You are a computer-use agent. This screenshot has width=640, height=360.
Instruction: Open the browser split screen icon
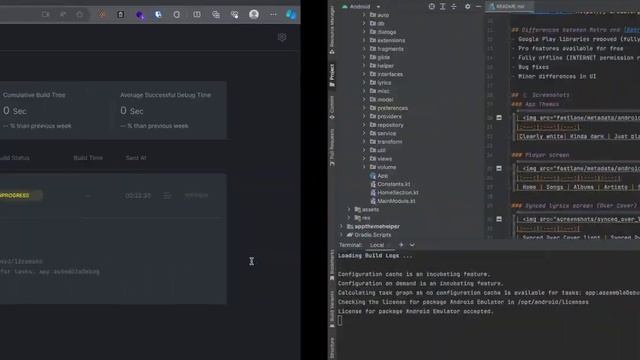pos(197,14)
